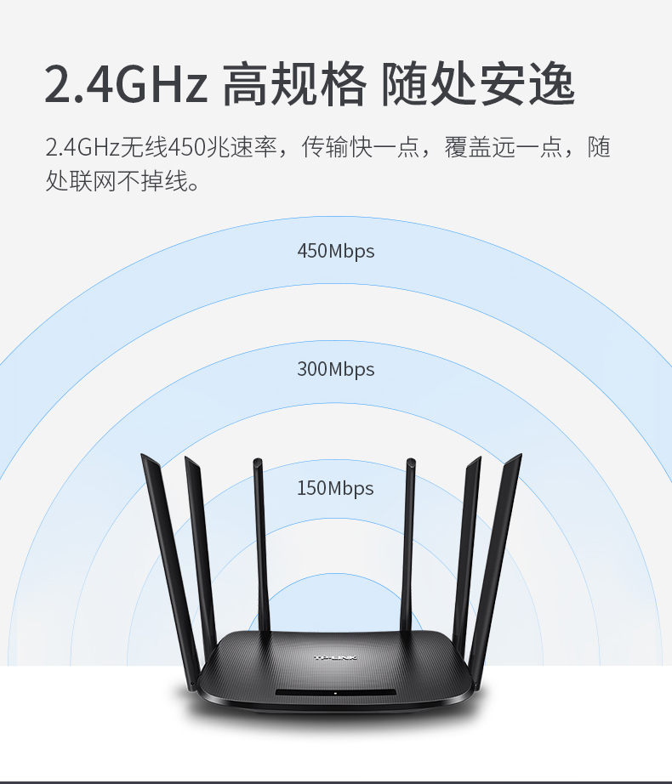Click the router's front LED indicator light
The image size is (672, 784).
pos(335,694)
